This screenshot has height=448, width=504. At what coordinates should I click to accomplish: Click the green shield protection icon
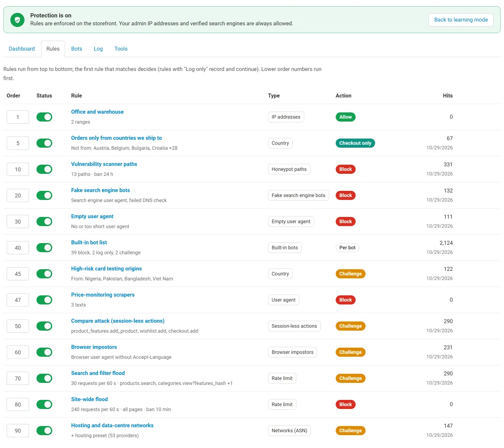[17, 19]
